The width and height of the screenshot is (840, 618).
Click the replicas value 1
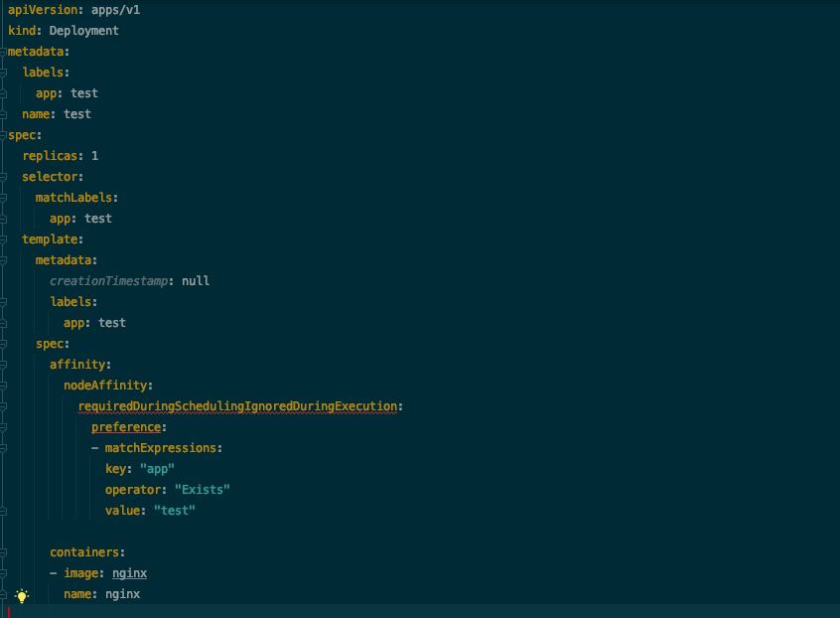click(94, 156)
